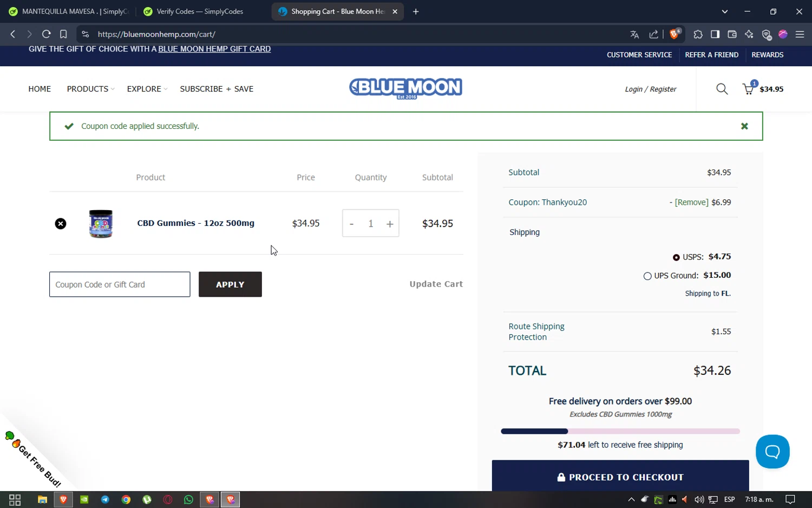Viewport: 812px width, 508px height.
Task: Open the Get Free Bud! corner banner
Action: 34,460
